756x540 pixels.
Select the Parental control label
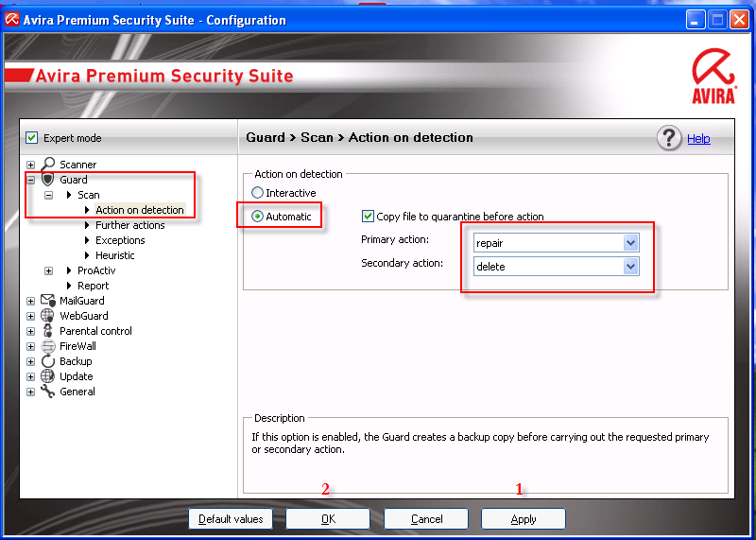[x=95, y=331]
